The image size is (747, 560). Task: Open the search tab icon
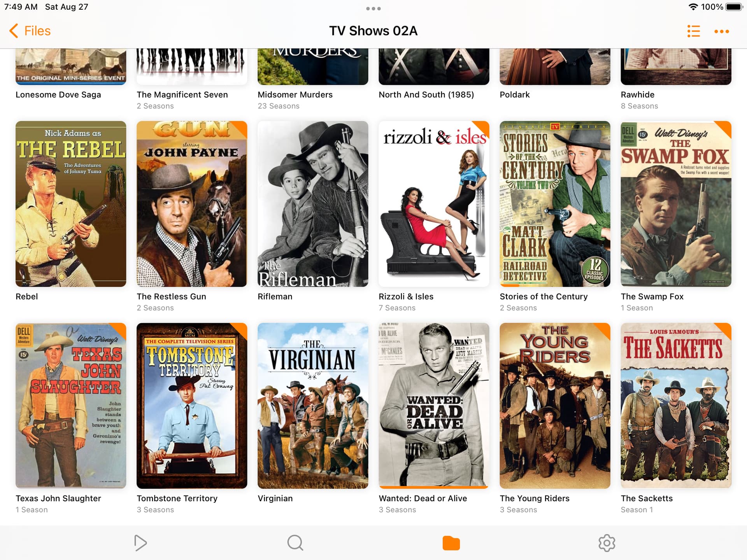pyautogui.click(x=295, y=543)
